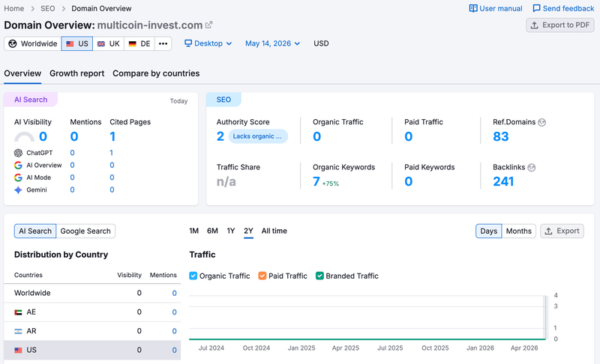
Task: Switch the chart to Days view
Action: (x=489, y=231)
